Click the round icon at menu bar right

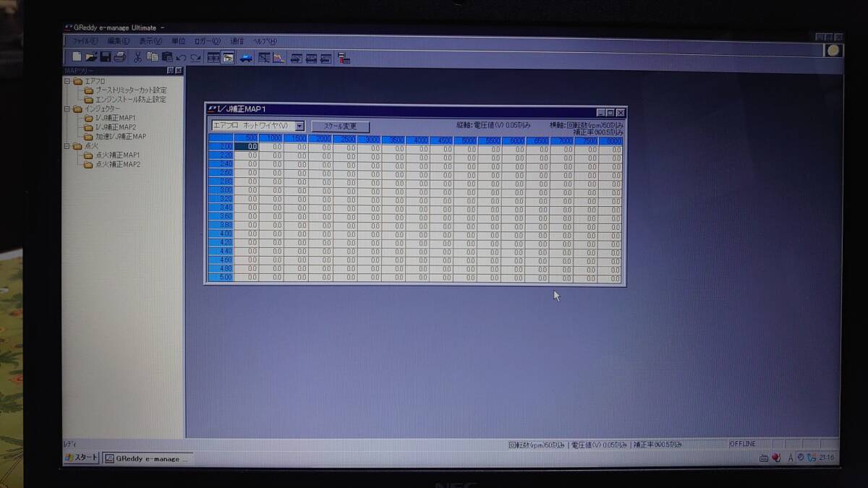tap(834, 51)
